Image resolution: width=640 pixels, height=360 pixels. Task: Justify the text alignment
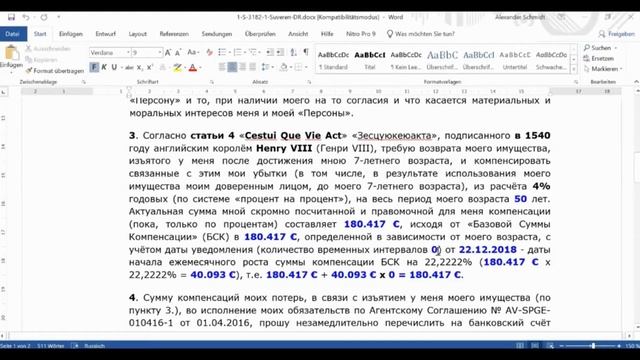pos(253,67)
